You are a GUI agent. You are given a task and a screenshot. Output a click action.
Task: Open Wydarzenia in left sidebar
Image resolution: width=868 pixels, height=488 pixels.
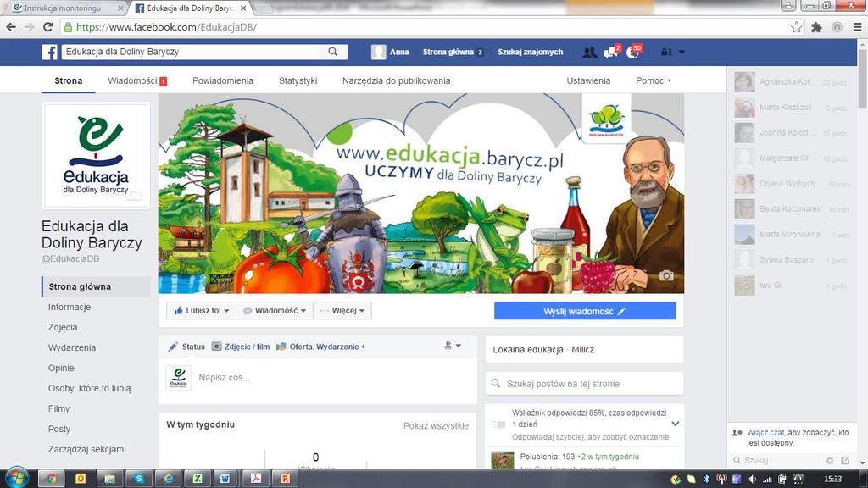[72, 348]
